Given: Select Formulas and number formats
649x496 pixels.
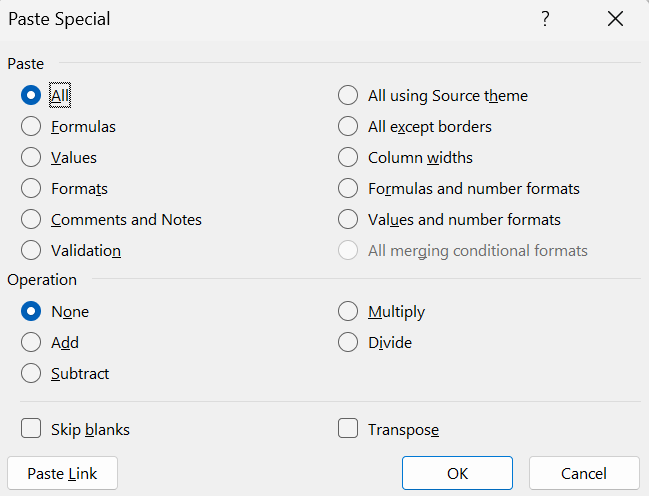Looking at the screenshot, I should point(348,189).
